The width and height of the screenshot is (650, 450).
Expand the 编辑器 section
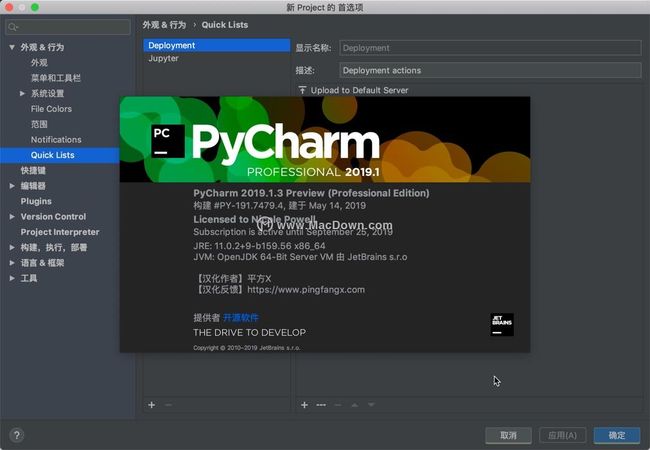tap(12, 186)
